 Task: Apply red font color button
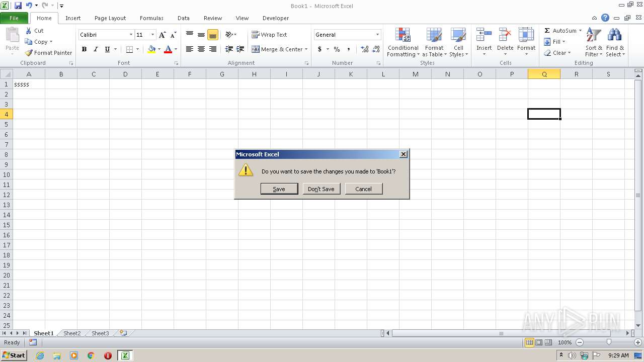(x=168, y=49)
